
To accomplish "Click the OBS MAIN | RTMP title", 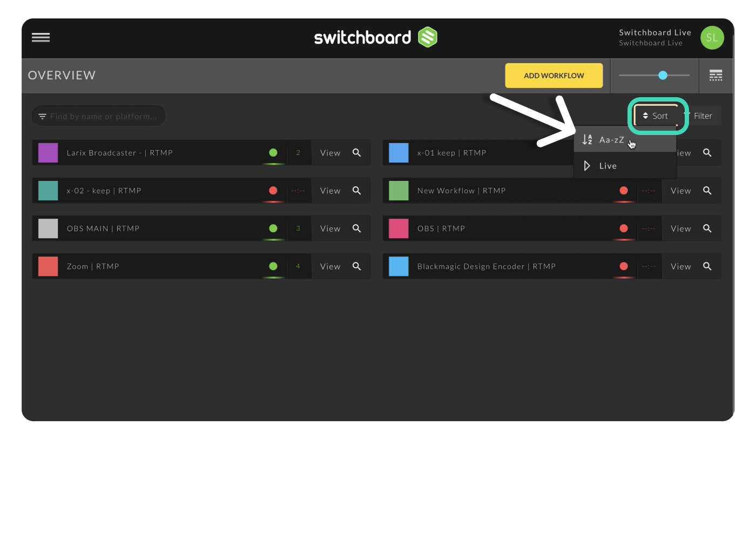I will coord(103,228).
